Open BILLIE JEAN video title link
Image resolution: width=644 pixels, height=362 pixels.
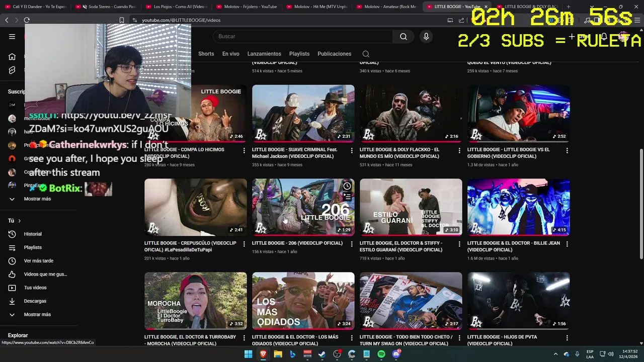tap(513, 246)
